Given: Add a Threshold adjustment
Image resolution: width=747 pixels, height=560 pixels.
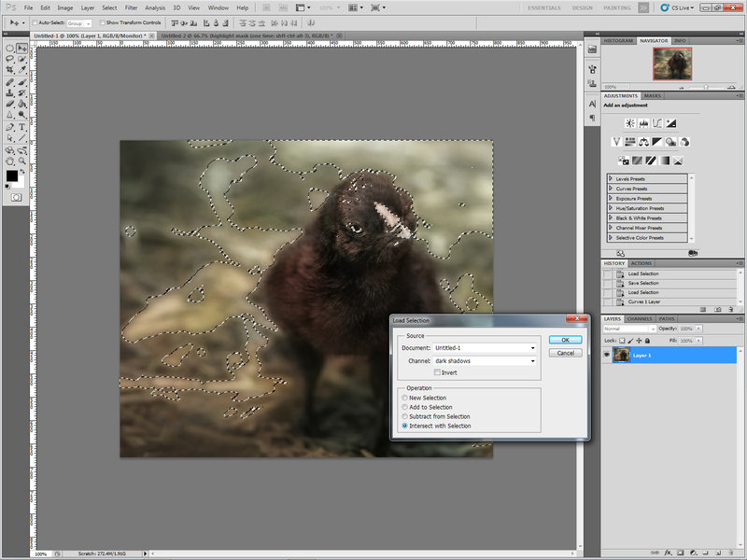Looking at the screenshot, I should (x=651, y=161).
